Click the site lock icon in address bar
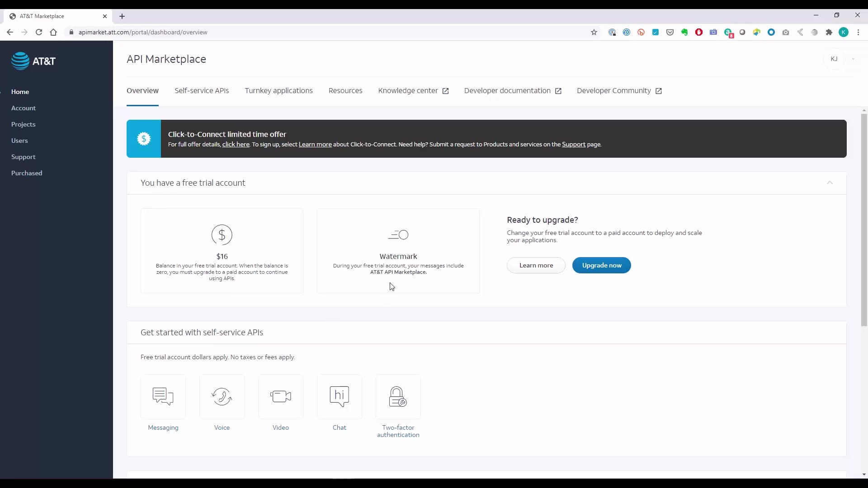The image size is (868, 488). pyautogui.click(x=71, y=32)
